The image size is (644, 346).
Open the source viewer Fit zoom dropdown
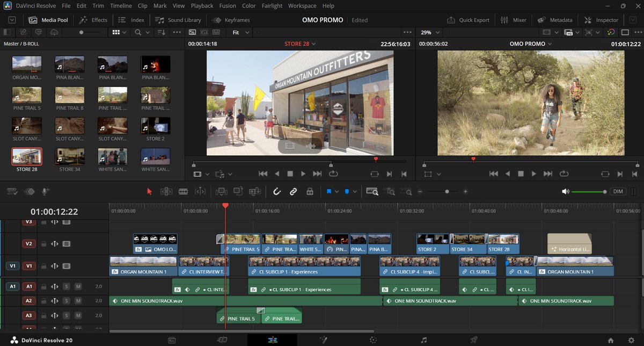pos(240,32)
